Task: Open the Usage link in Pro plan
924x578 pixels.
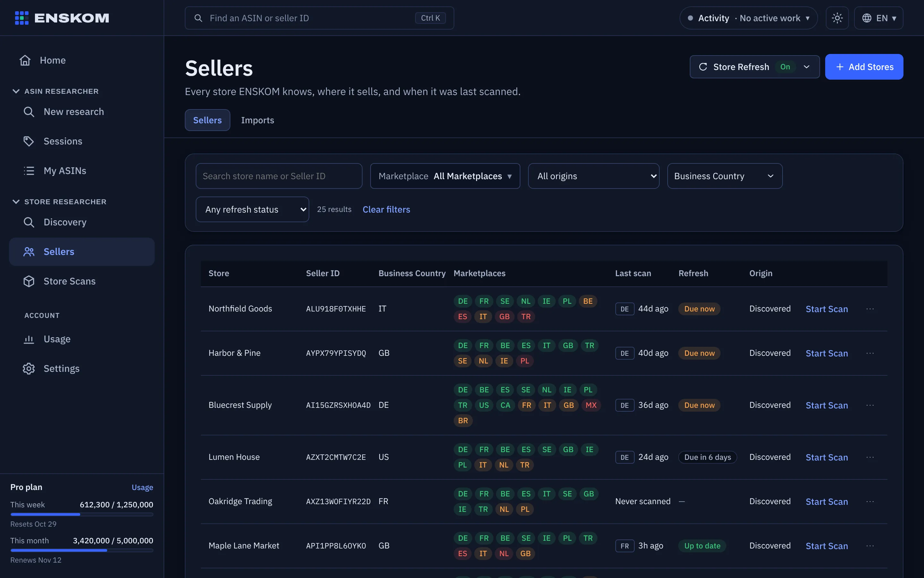Action: coord(142,487)
